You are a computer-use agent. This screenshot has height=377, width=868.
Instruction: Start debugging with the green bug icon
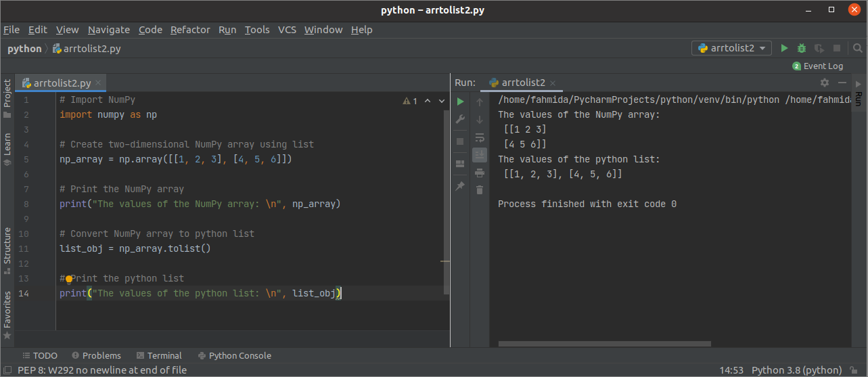click(802, 48)
